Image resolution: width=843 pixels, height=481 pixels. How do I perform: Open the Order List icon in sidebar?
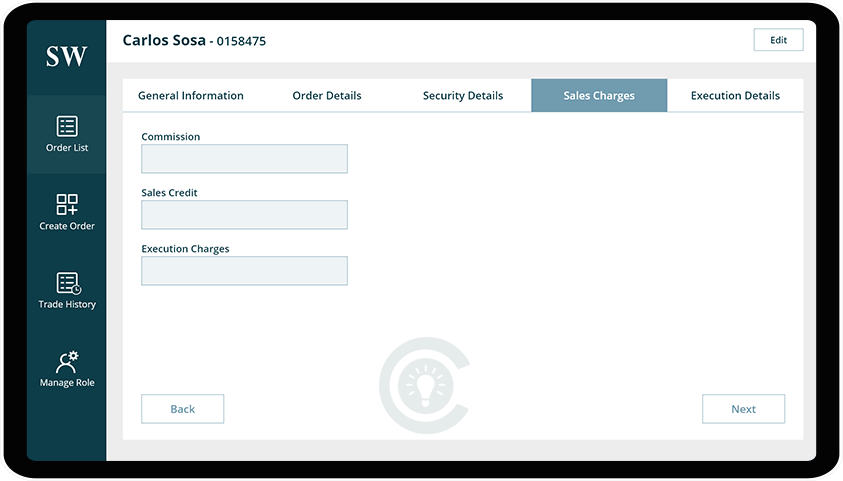(67, 127)
